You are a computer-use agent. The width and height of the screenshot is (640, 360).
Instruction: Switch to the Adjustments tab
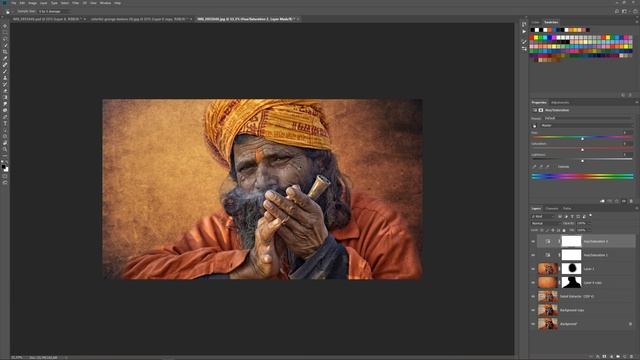(x=560, y=102)
